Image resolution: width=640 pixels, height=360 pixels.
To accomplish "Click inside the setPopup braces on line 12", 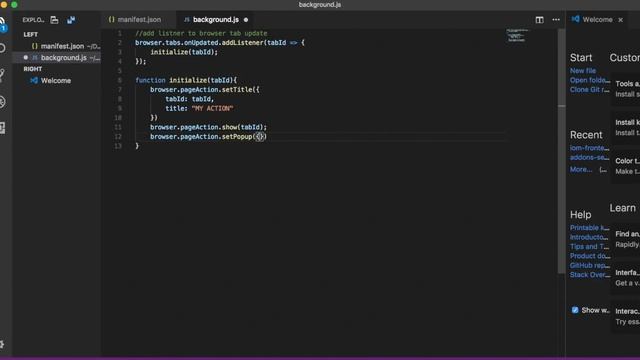I will [x=260, y=137].
